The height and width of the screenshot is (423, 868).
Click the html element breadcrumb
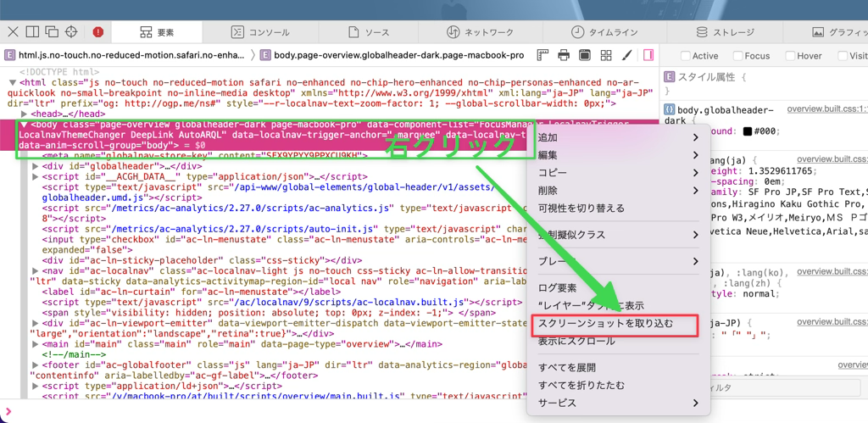[127, 55]
